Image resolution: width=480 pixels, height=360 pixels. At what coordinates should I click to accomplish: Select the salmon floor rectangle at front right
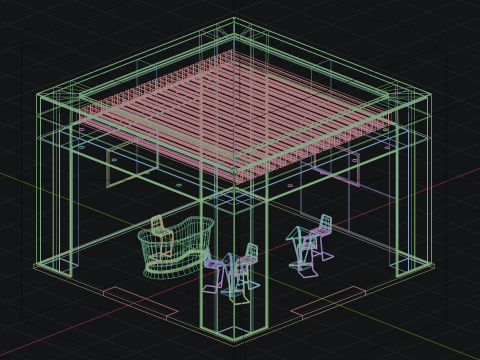click(x=329, y=303)
